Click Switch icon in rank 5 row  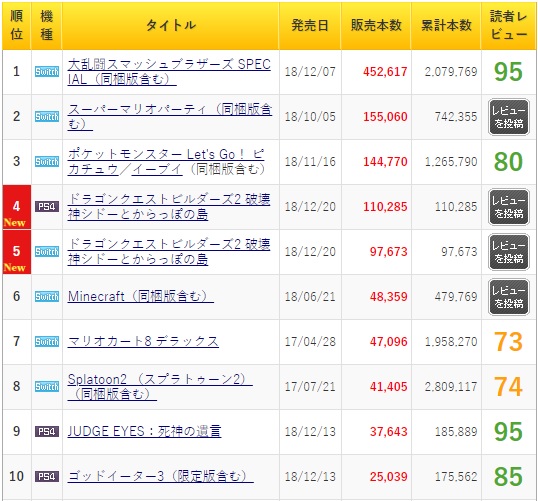(47, 252)
